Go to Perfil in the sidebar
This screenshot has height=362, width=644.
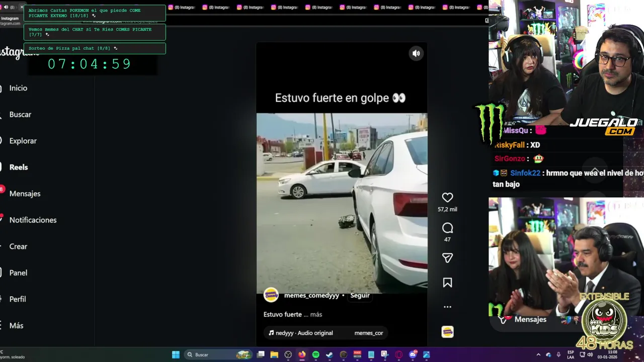click(x=17, y=299)
